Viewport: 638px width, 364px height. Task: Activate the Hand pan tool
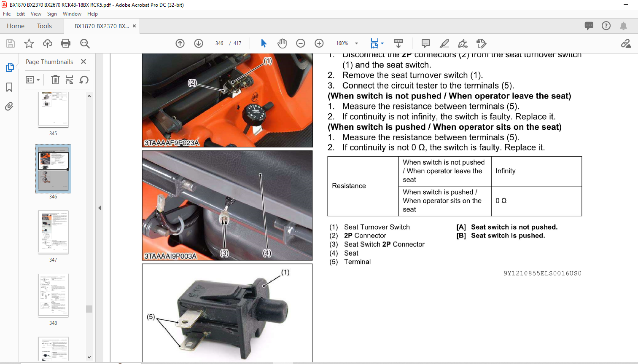282,43
